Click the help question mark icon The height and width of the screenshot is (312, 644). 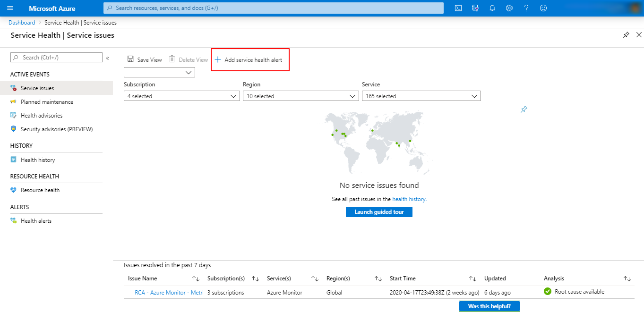pos(526,8)
